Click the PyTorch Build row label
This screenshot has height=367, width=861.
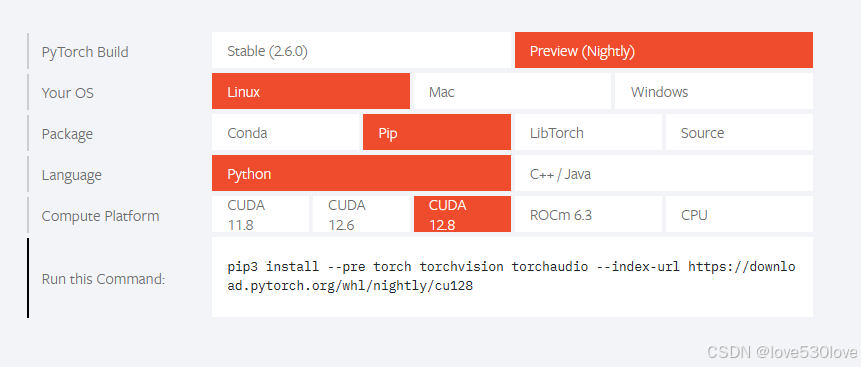coord(85,52)
